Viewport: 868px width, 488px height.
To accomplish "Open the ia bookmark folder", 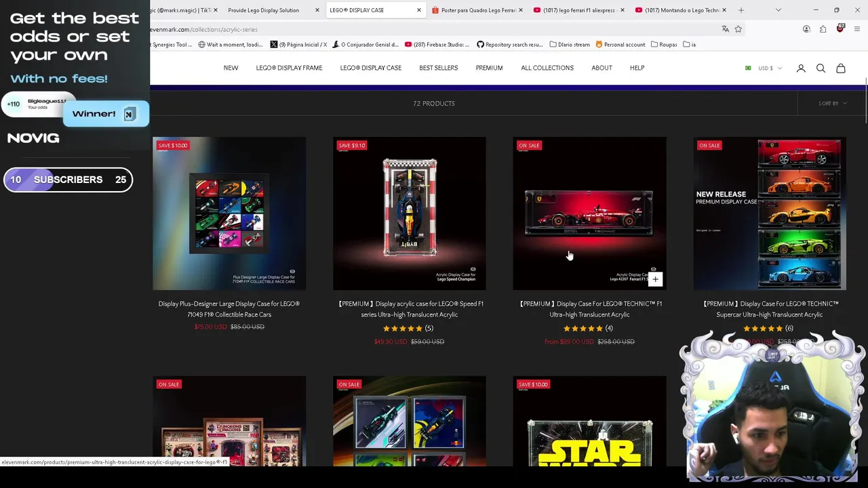I will point(690,45).
